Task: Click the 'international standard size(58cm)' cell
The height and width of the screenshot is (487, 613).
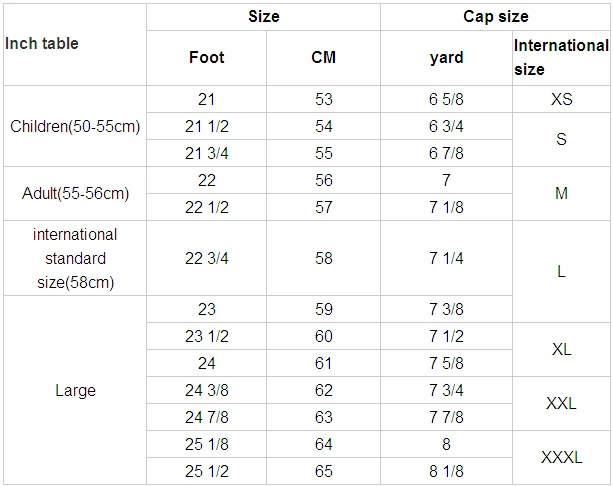Action: (75, 258)
